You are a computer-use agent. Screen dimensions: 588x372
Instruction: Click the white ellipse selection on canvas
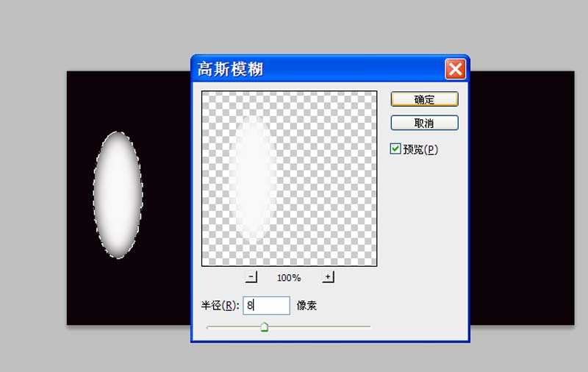tap(118, 195)
